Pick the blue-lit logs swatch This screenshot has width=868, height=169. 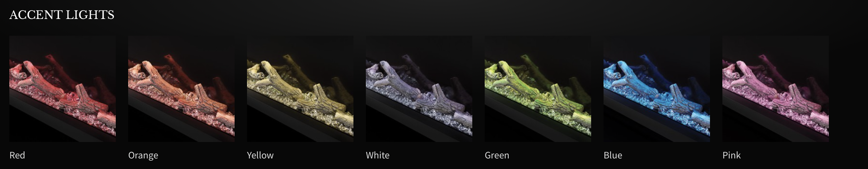(x=657, y=89)
